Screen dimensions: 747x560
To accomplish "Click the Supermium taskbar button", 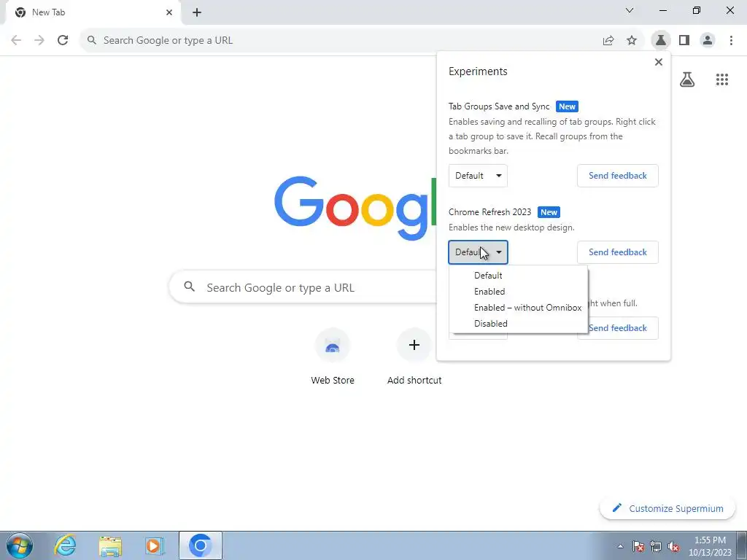I will (200, 545).
